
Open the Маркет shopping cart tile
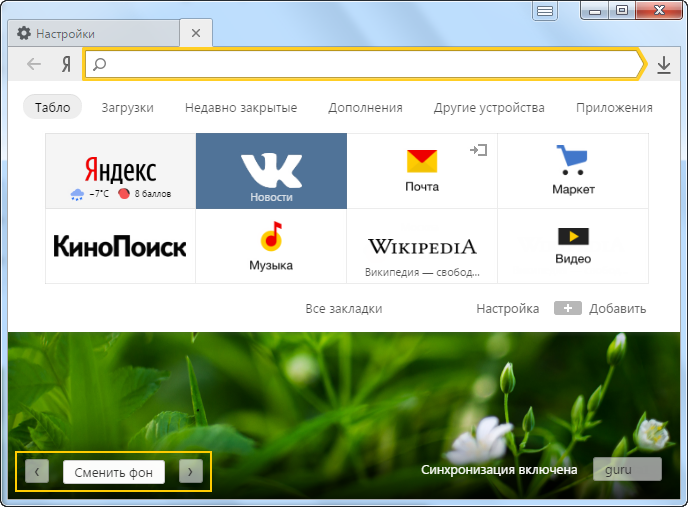(573, 171)
